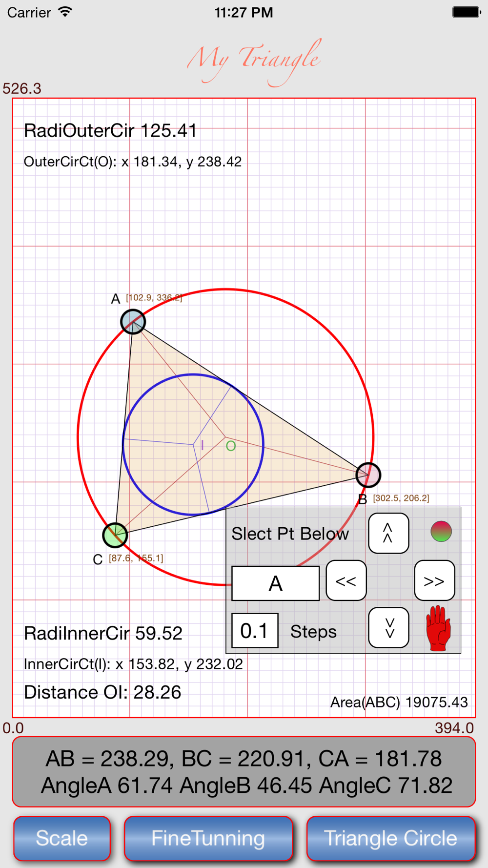Tap the move-right >> button
This screenshot has width=488, height=868.
pos(434,580)
